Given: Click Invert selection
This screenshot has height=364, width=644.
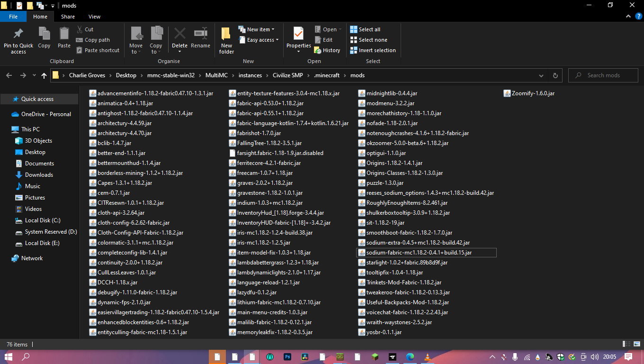Looking at the screenshot, I should click(x=373, y=50).
